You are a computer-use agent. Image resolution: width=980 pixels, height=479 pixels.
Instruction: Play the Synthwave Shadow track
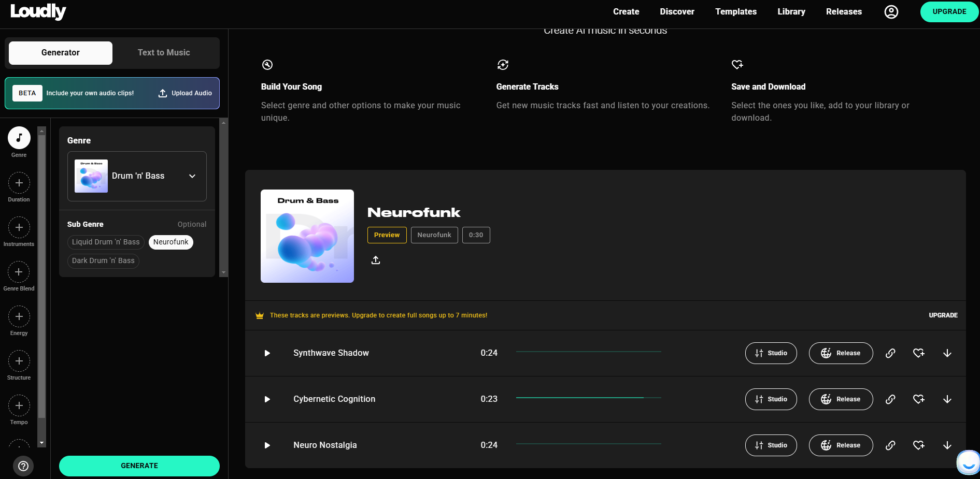(267, 353)
